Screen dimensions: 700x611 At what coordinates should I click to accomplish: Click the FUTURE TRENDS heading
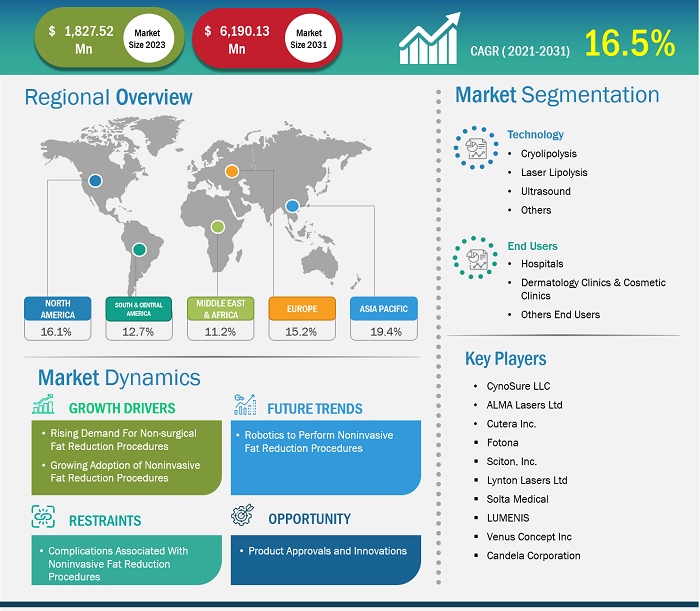[x=315, y=408]
